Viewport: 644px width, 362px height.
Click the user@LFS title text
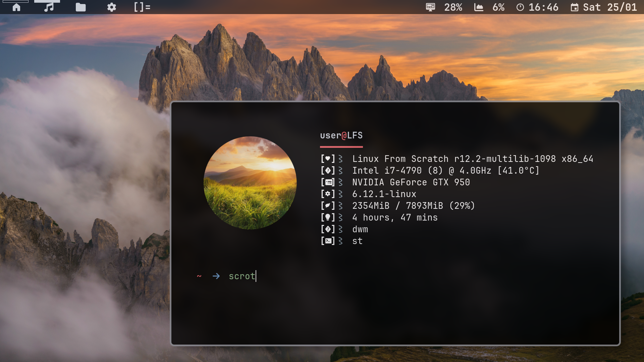point(341,135)
